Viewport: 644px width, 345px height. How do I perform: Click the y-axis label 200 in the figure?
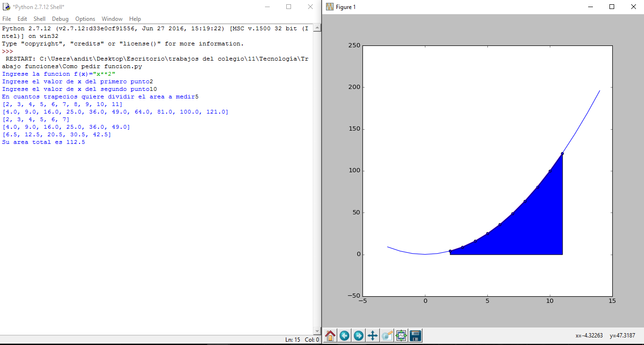355,87
